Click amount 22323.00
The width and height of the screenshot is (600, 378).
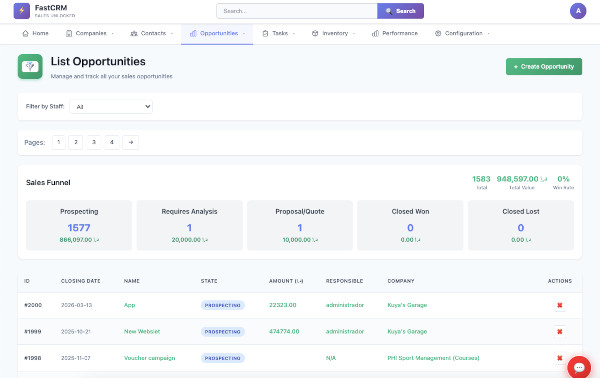point(282,305)
